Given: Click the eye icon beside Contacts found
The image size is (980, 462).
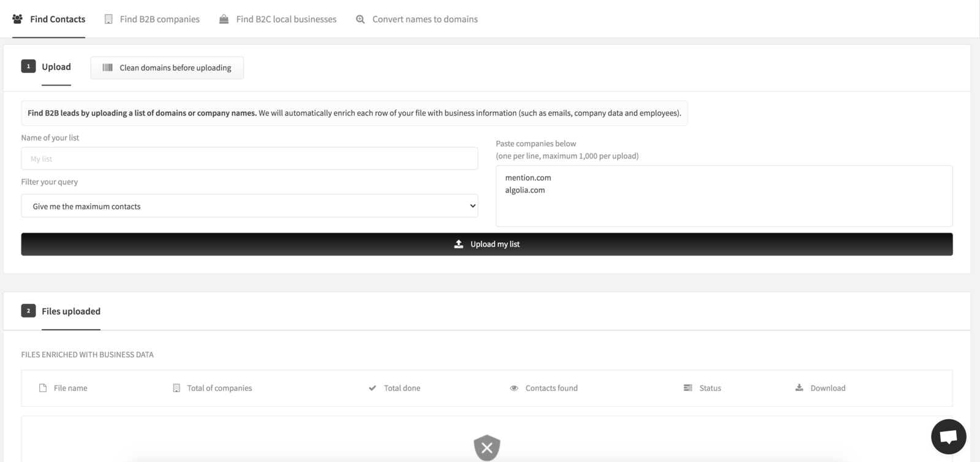Looking at the screenshot, I should tap(513, 387).
